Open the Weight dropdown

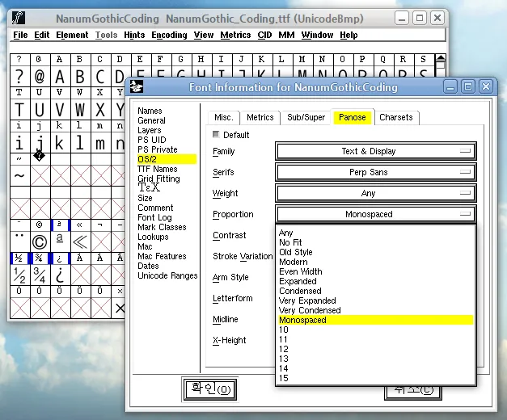coord(375,193)
